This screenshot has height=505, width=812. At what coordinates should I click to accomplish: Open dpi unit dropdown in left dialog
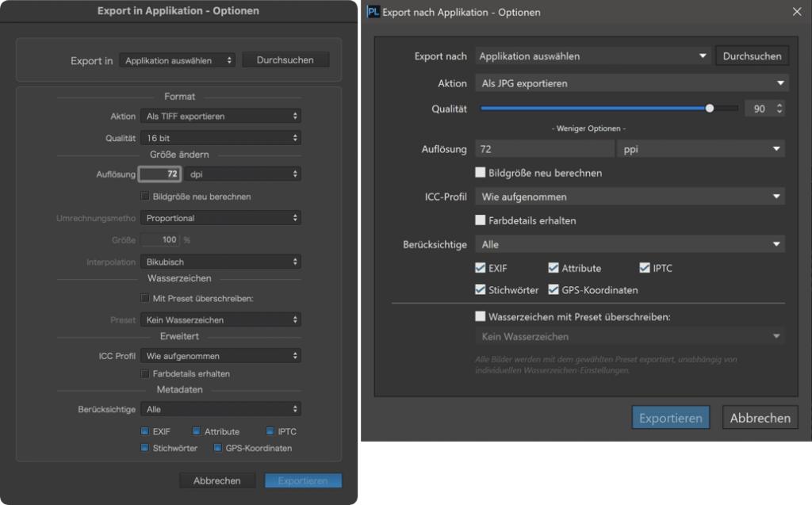(x=243, y=174)
